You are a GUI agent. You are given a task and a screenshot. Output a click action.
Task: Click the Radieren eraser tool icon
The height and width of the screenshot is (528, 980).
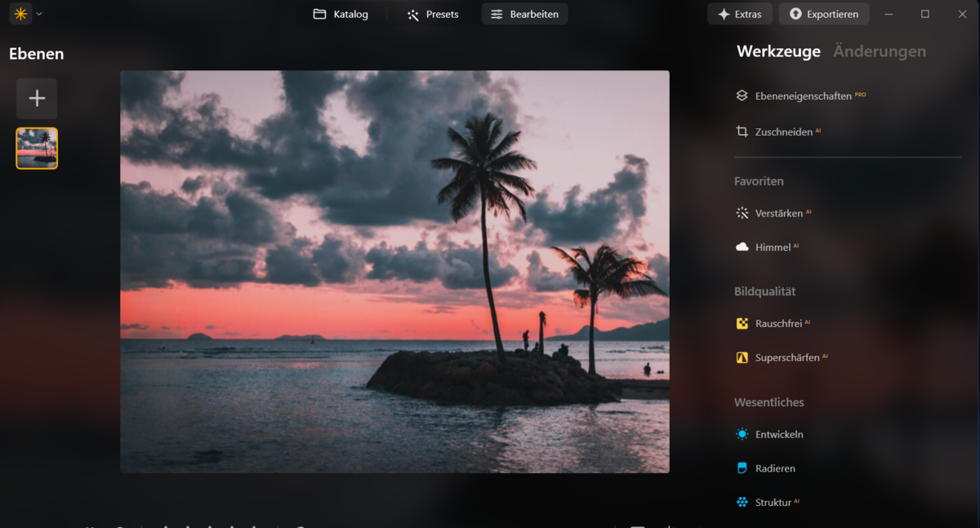[x=742, y=468]
